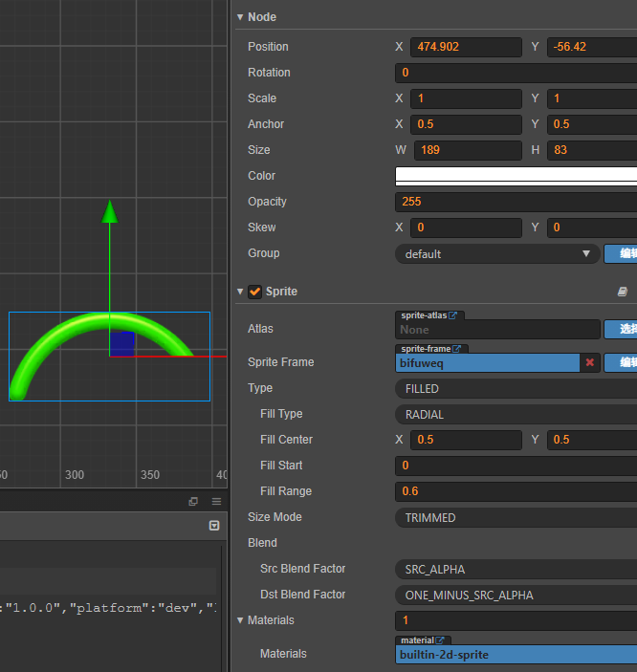Screen dimensions: 637x672
Task: Click the Size W input field
Action: click(468, 150)
